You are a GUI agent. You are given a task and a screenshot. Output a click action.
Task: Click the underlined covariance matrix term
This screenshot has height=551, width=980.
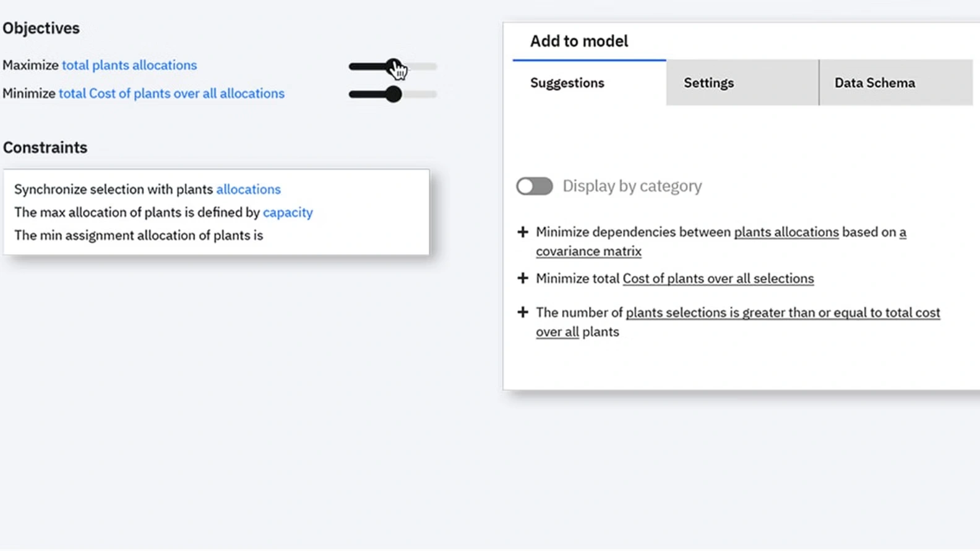click(588, 251)
